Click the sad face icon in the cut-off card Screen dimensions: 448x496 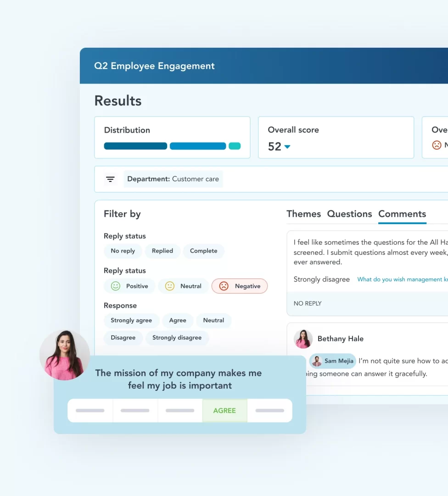click(x=437, y=145)
